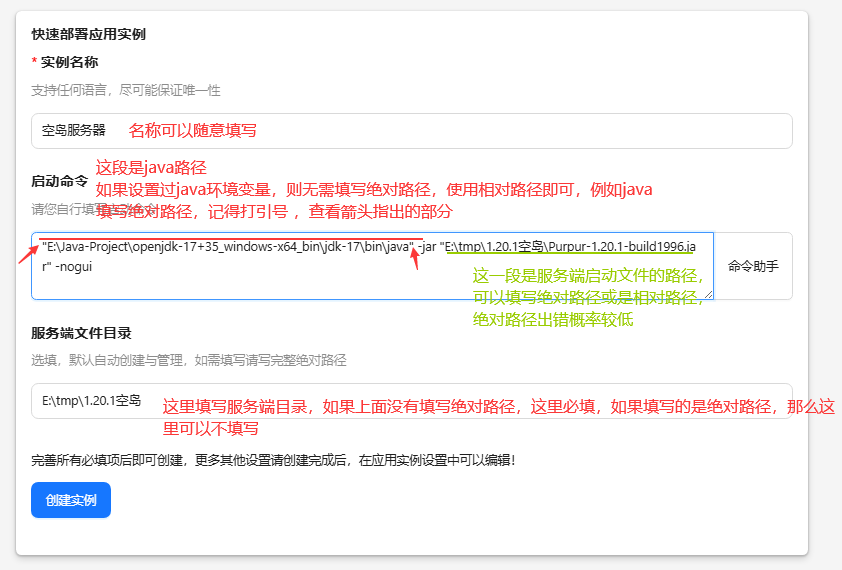Click the red asterisk beside 实例名称

click(x=35, y=62)
